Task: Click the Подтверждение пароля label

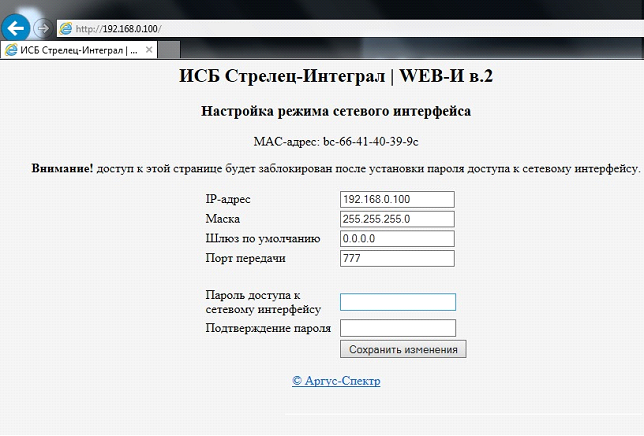Action: tap(268, 328)
